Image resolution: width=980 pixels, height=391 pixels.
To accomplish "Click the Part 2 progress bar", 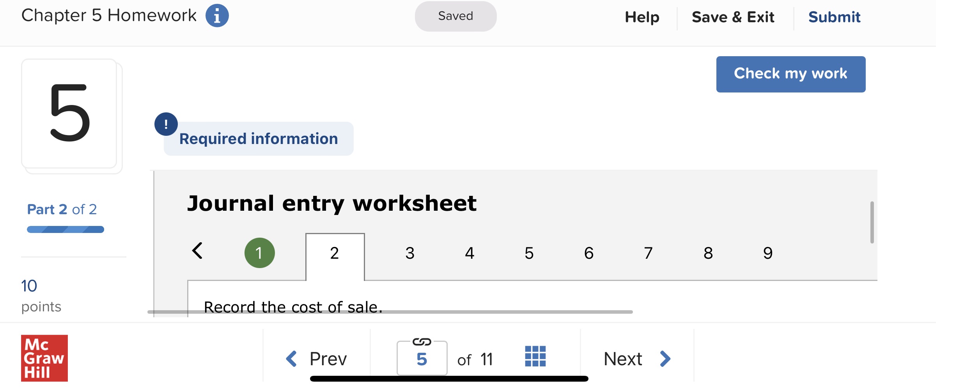I will pos(65,229).
